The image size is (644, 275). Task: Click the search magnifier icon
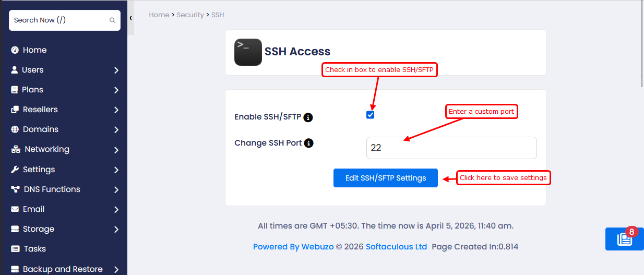pos(112,20)
